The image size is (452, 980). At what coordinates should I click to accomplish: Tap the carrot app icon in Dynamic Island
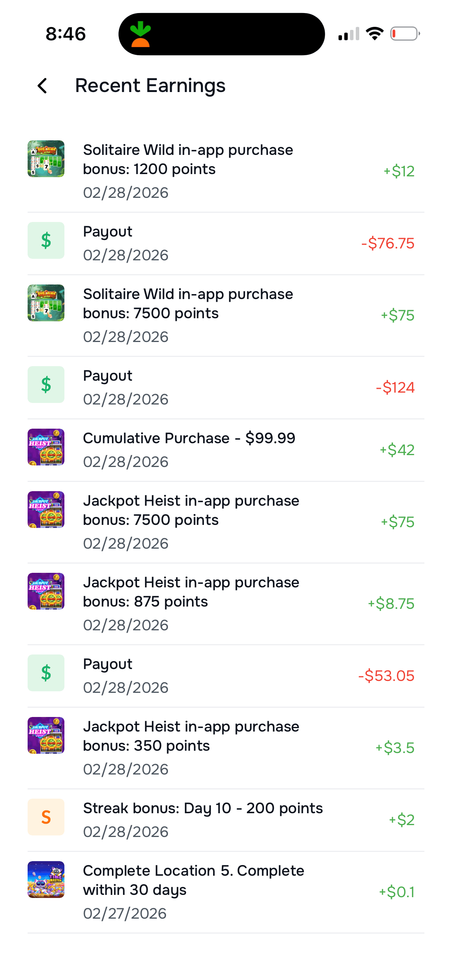click(x=140, y=34)
